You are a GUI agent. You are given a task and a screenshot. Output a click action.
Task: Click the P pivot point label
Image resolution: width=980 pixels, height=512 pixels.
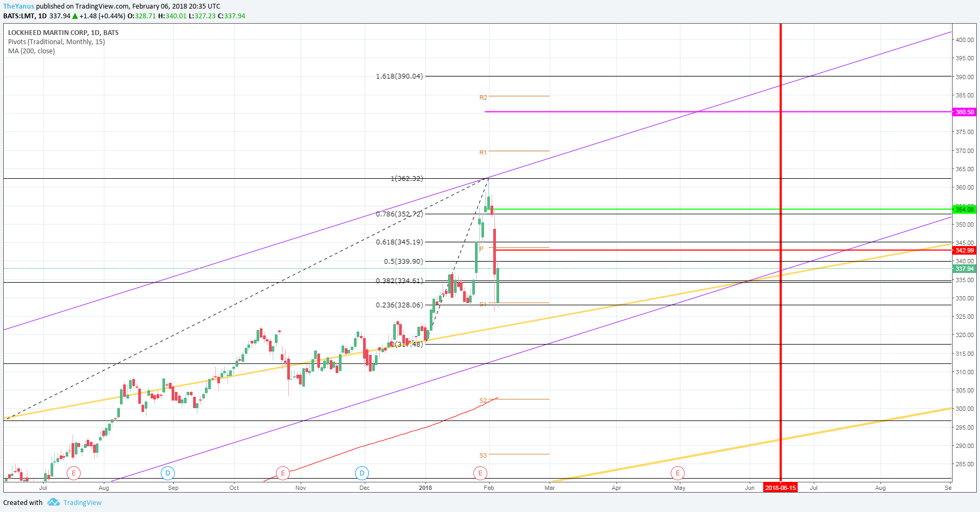(x=481, y=249)
